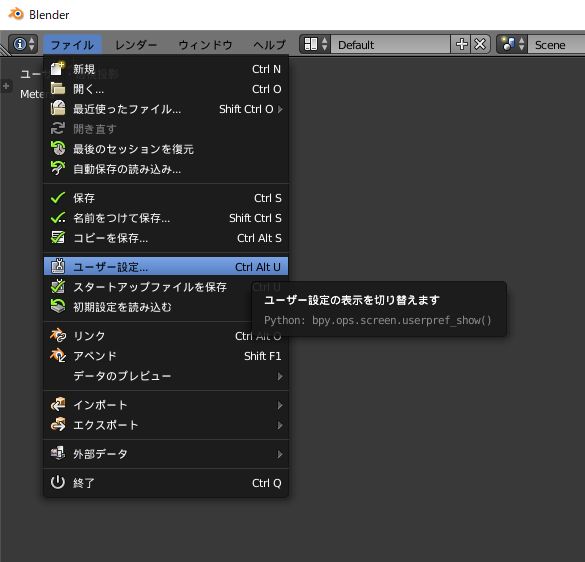The image size is (585, 562).
Task: Open the scene browse dropdown
Action: pyautogui.click(x=512, y=44)
